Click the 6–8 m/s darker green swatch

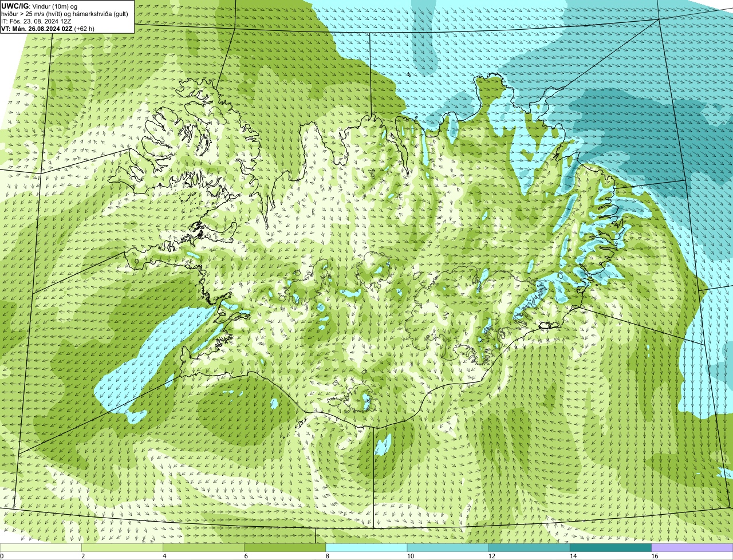285,548
